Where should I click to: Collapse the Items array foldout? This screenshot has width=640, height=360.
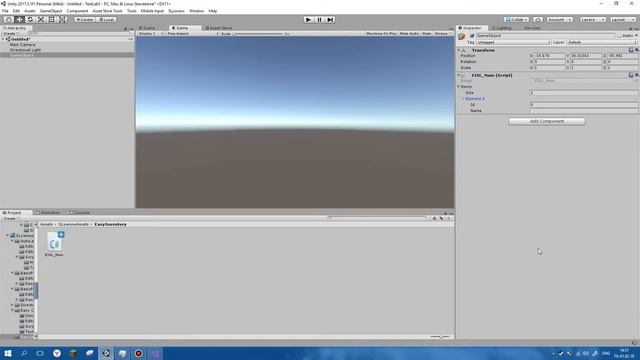459,87
